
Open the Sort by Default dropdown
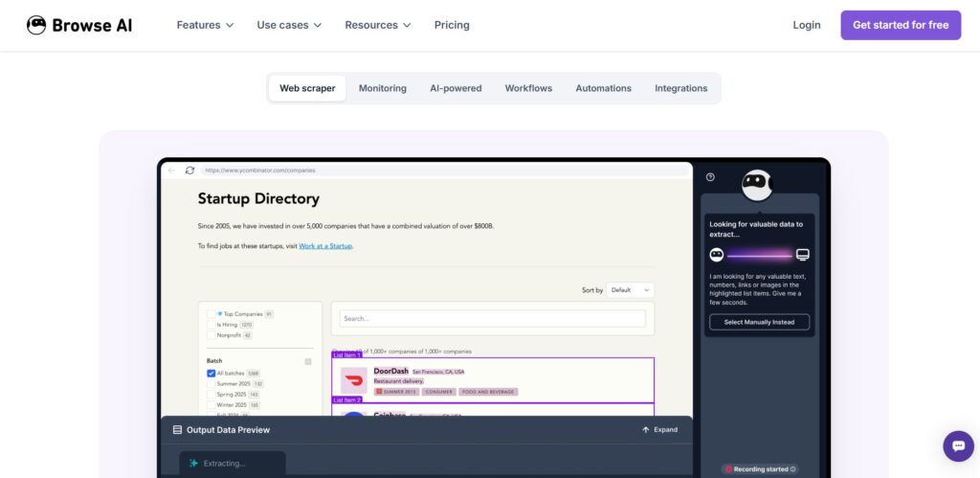point(630,290)
